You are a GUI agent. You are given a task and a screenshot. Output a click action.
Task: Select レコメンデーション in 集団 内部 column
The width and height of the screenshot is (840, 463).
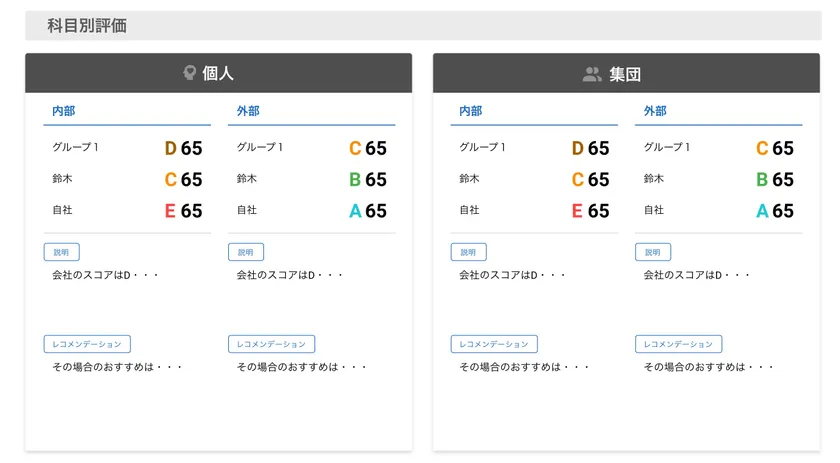494,344
